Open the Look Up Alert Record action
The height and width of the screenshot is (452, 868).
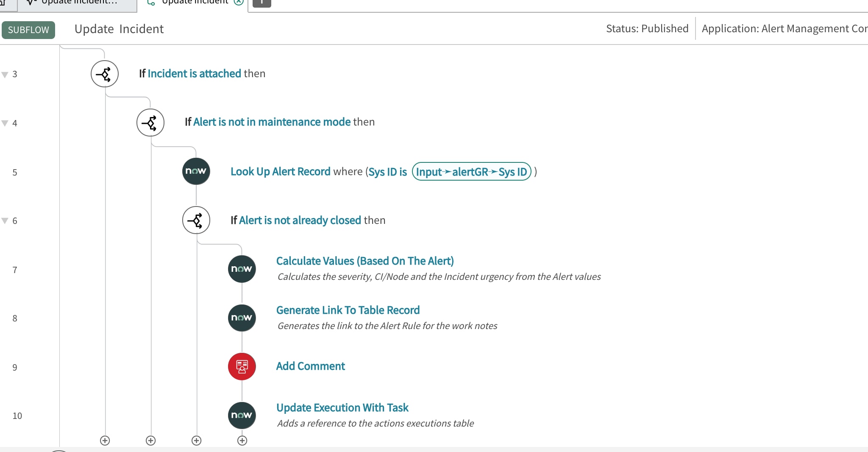coord(280,172)
